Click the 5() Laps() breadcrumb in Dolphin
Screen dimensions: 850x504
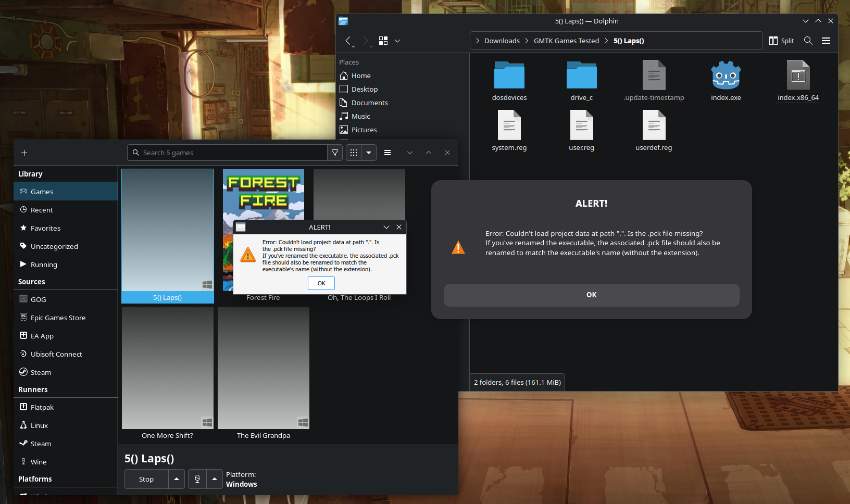pyautogui.click(x=629, y=41)
